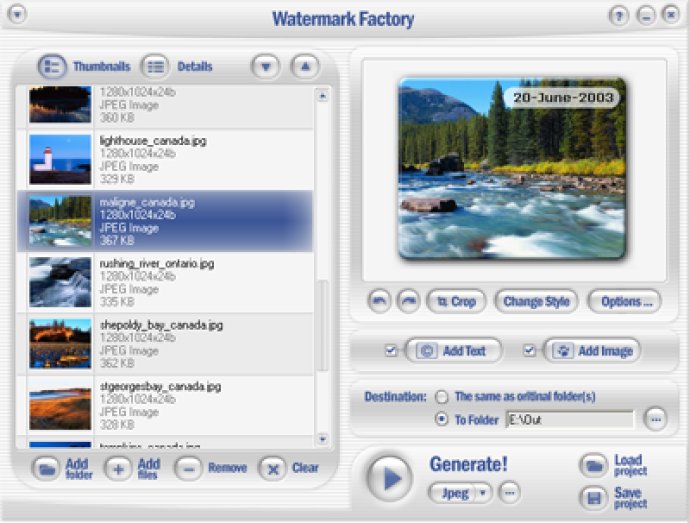Close the Watermark Factory window
This screenshot has height=523, width=690.
tap(671, 15)
